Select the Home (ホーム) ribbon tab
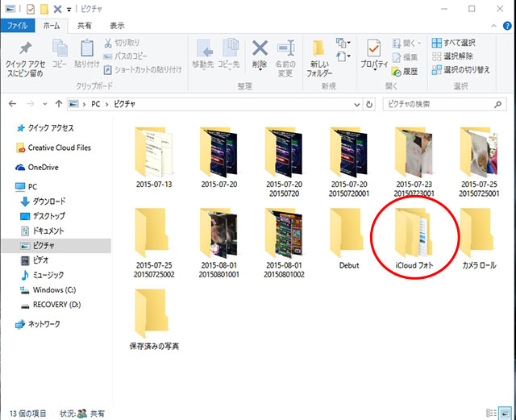The image size is (516, 420). [x=52, y=26]
